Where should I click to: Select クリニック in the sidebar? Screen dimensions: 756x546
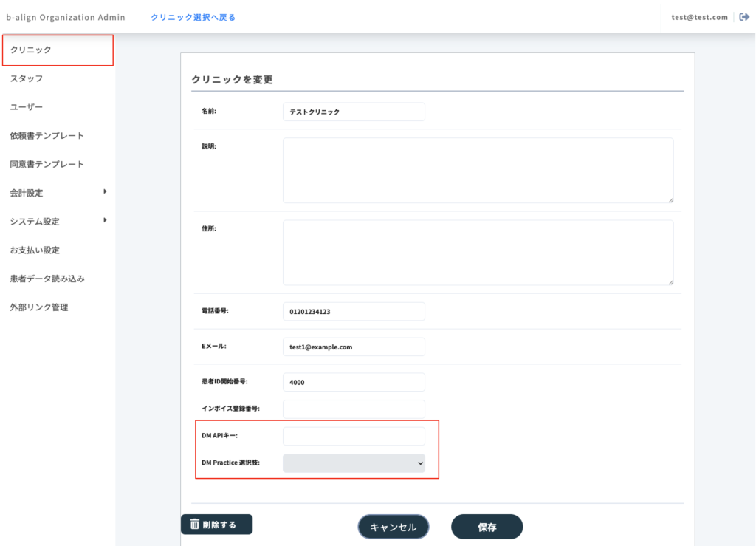pyautogui.click(x=58, y=50)
